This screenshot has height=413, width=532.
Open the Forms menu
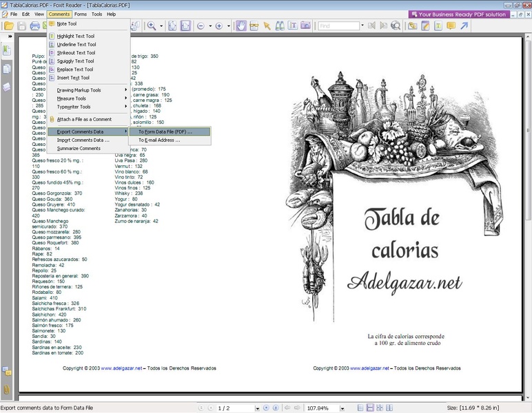[x=81, y=14]
